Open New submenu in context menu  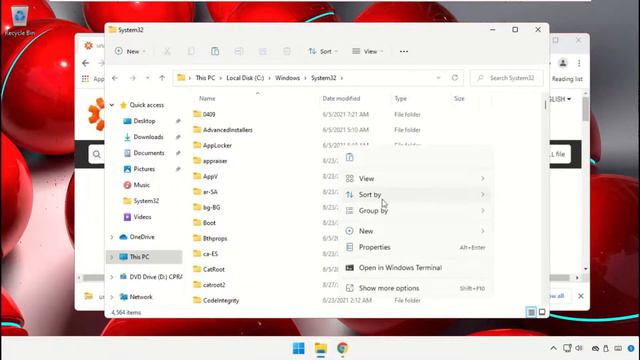coord(416,231)
